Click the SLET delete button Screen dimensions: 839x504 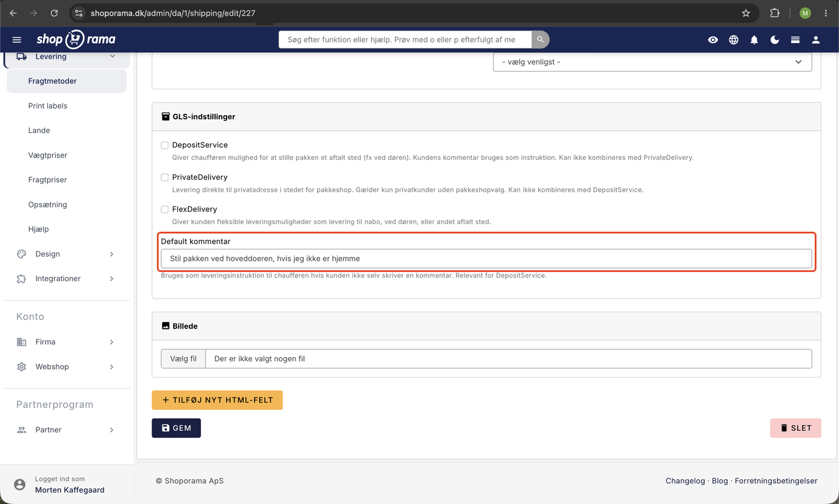tap(795, 428)
